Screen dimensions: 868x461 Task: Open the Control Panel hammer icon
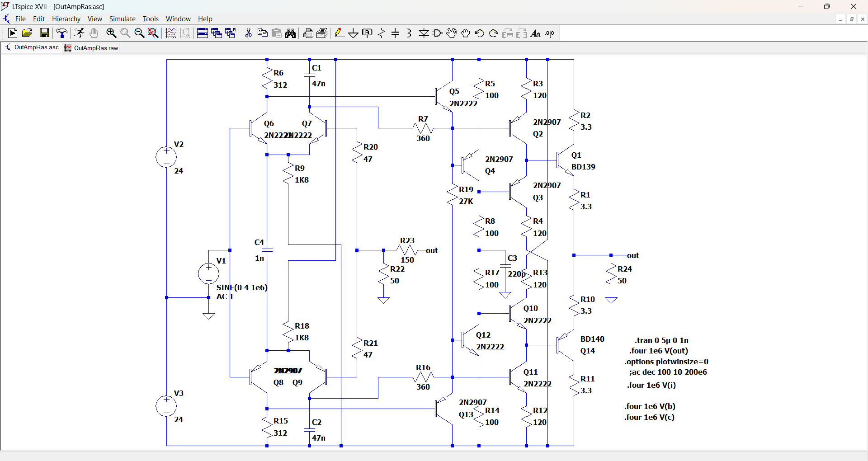[62, 33]
